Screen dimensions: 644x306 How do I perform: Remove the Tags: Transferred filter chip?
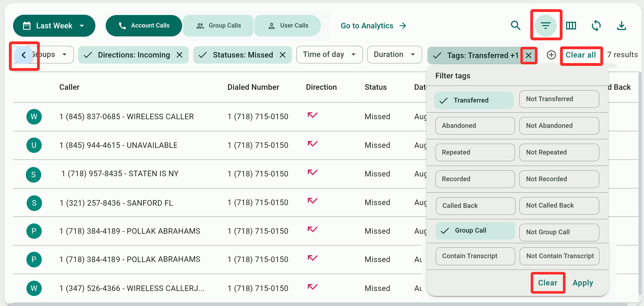(x=529, y=55)
